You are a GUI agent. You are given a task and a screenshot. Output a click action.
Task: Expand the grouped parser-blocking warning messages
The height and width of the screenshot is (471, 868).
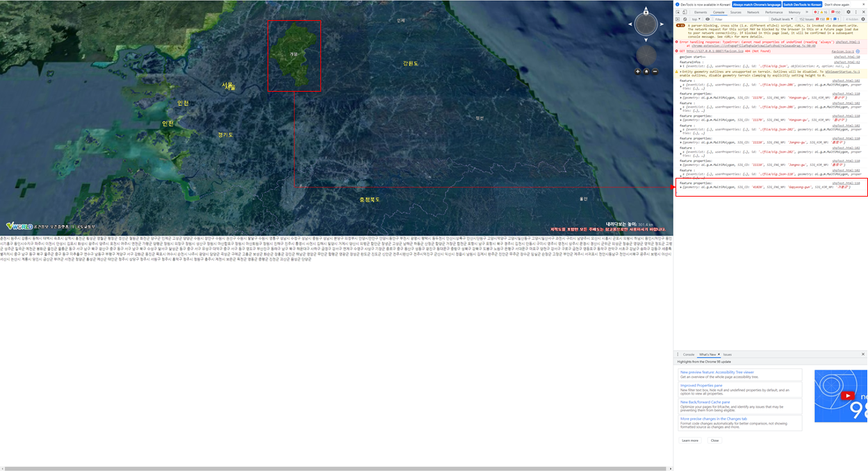point(680,25)
